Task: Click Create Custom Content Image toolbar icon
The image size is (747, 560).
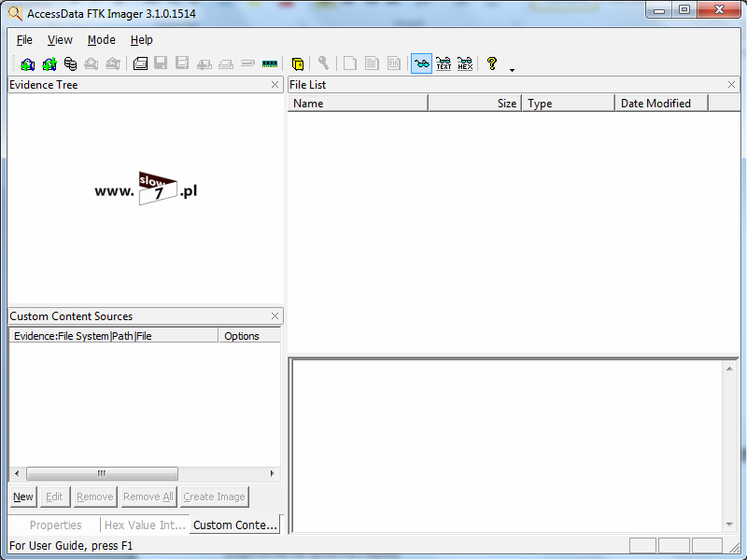Action: (226, 63)
